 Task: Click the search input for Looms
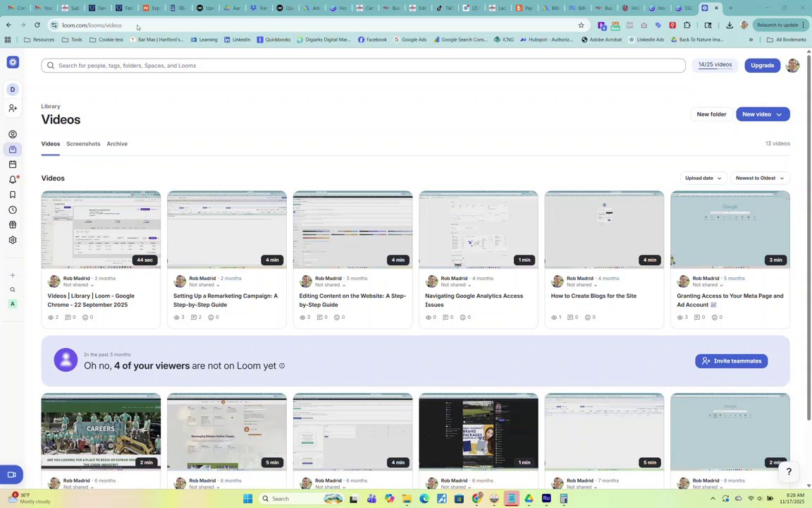363,66
